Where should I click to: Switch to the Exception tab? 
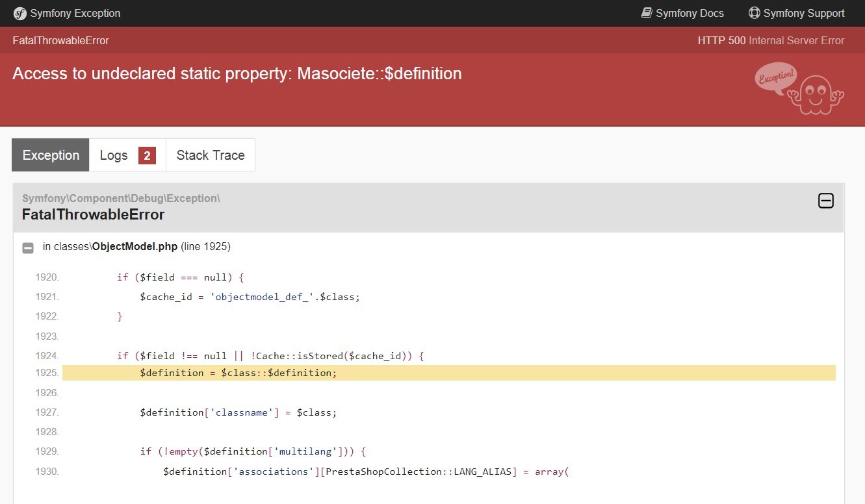51,155
